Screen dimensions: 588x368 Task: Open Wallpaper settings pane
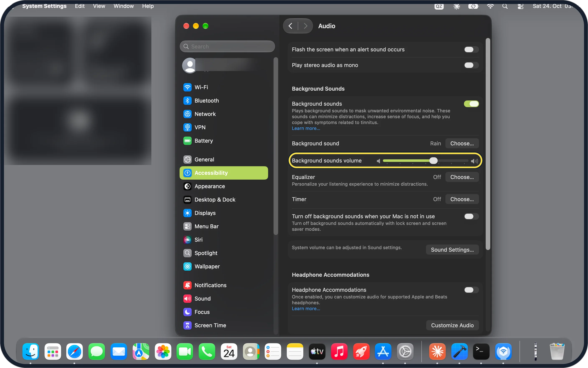tap(224, 266)
